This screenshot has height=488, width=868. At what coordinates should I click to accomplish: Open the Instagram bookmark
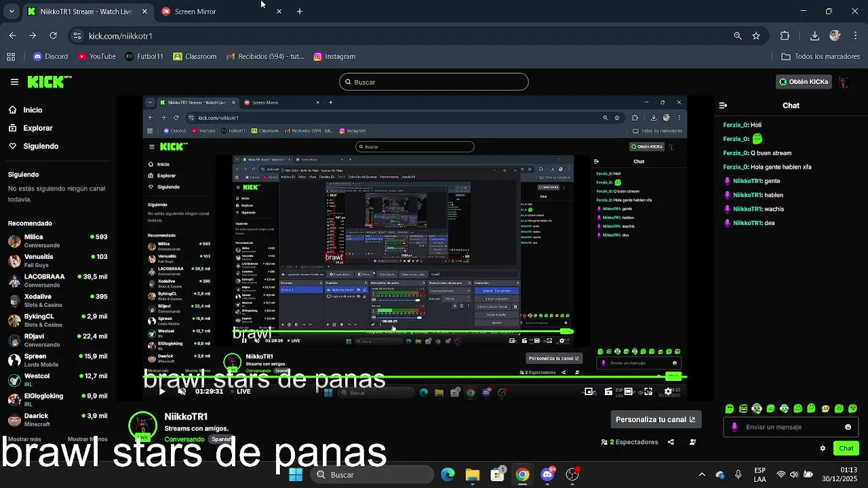(x=334, y=56)
